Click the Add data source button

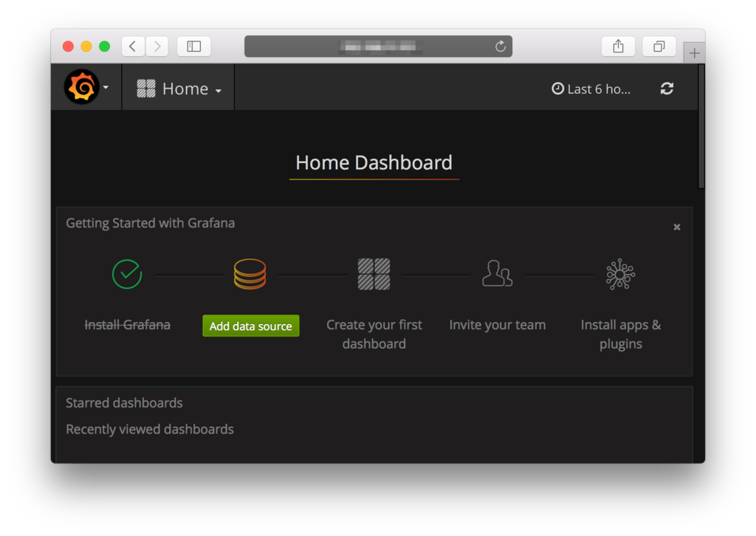[251, 326]
